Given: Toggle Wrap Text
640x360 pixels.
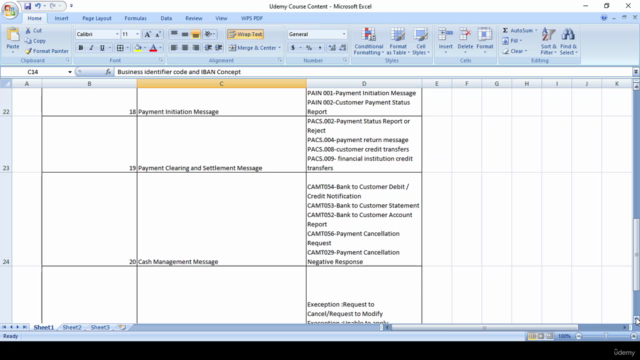Looking at the screenshot, I should pyautogui.click(x=245, y=34).
